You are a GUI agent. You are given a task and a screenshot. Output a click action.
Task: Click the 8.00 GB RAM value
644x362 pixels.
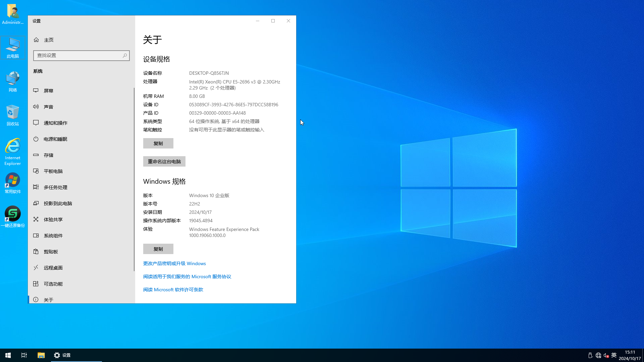197,96
